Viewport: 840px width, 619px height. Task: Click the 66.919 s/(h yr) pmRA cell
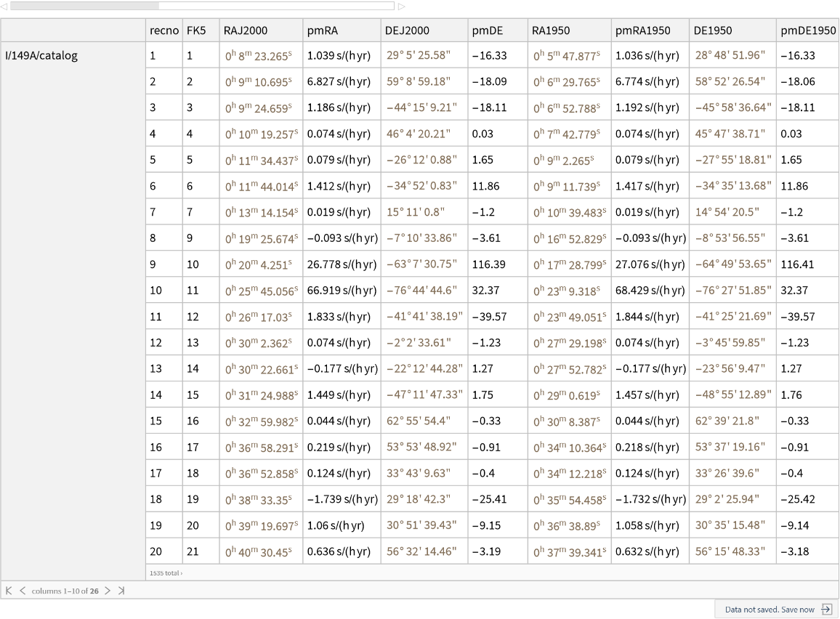[339, 291]
